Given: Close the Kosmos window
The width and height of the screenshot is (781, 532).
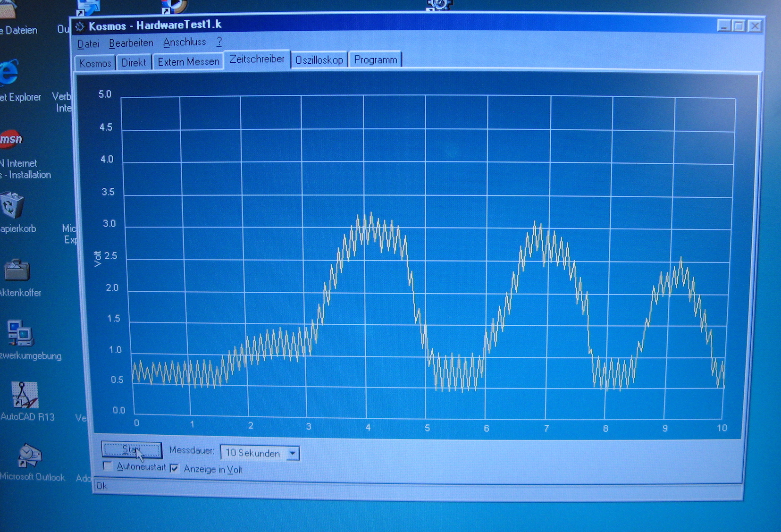Looking at the screenshot, I should pos(755,25).
